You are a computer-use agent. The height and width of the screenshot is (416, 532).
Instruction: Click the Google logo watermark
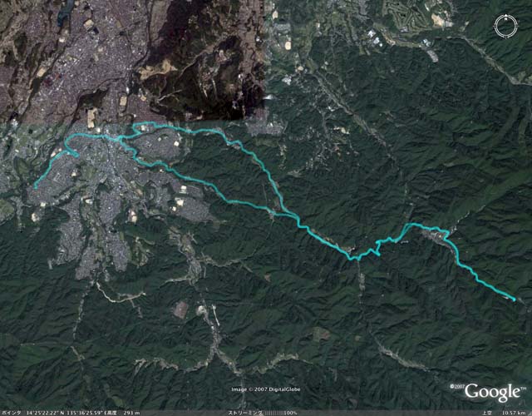click(492, 392)
